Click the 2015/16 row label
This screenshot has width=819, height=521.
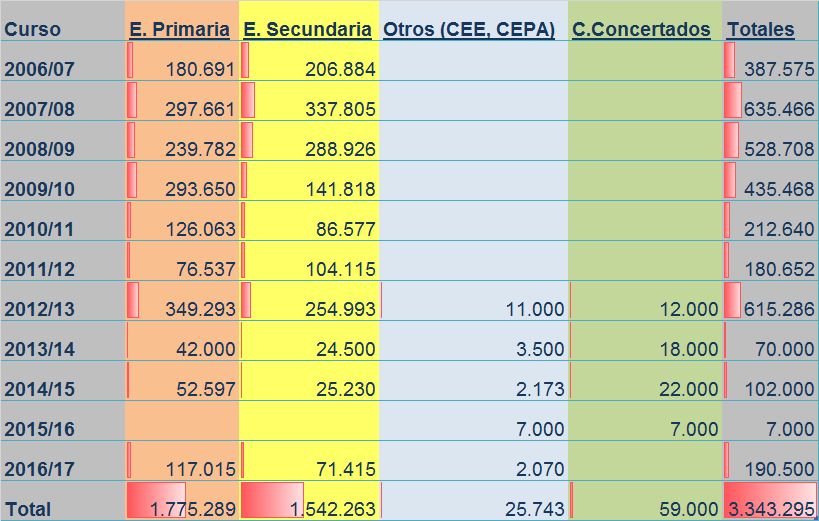[39, 429]
